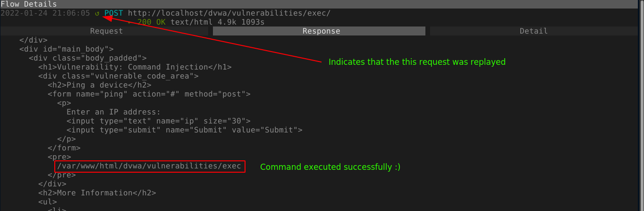Image resolution: width=644 pixels, height=211 pixels.
Task: Open the Detail tab
Action: pos(534,31)
